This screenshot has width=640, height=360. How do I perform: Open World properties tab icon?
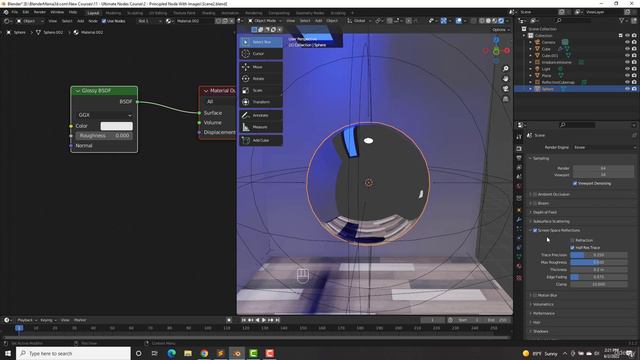point(519,187)
